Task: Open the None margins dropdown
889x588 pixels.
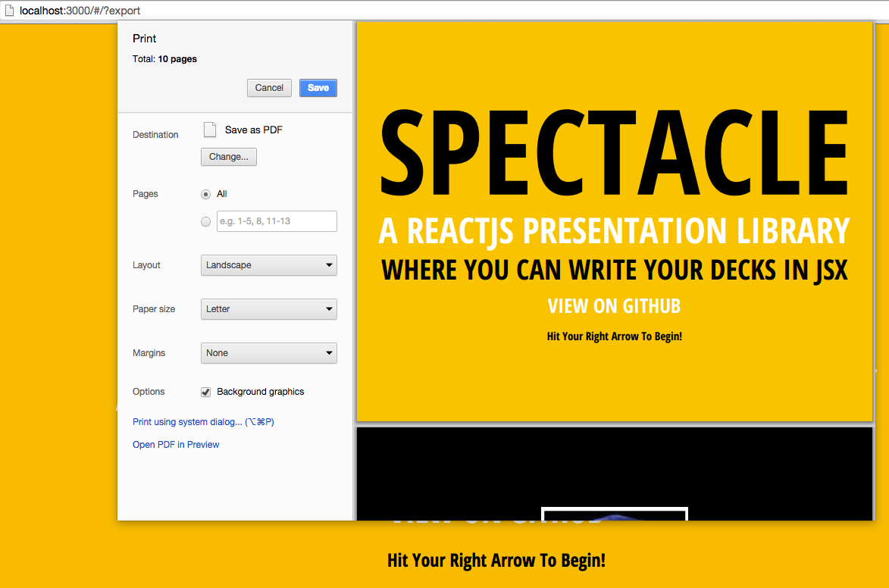Action: click(269, 352)
